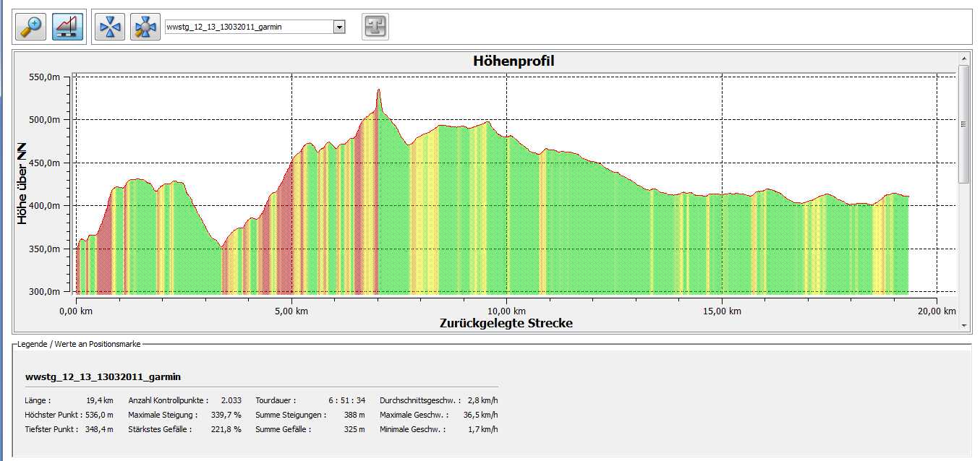Image resolution: width=980 pixels, height=461 pixels.
Task: Click the chart scrollbar down arrow
Action: click(x=963, y=326)
